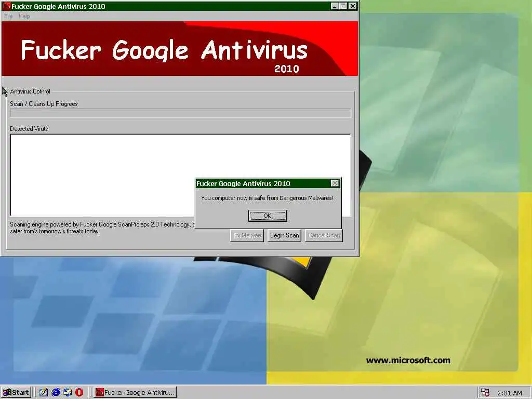Click the FG app icon in the title bar
This screenshot has width=532, height=399.
point(6,6)
